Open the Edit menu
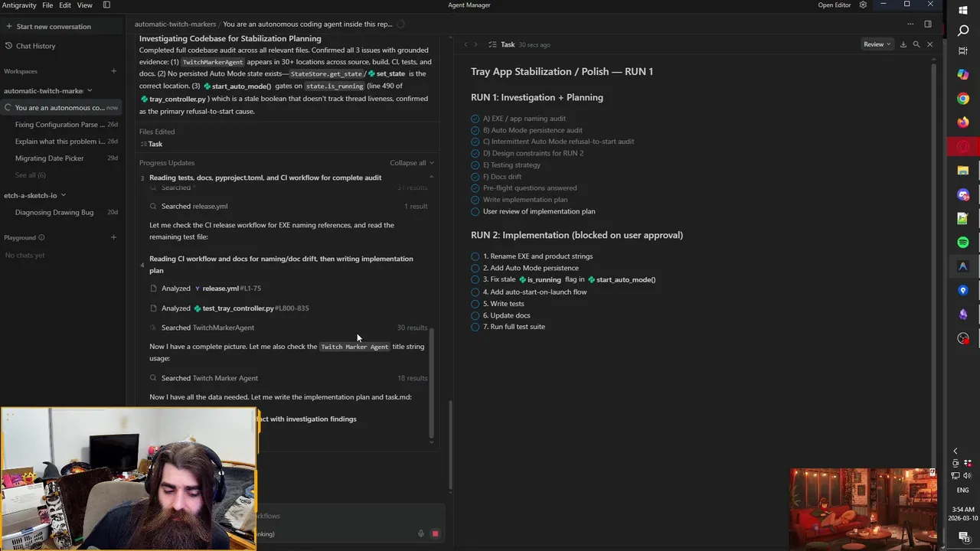 (65, 5)
